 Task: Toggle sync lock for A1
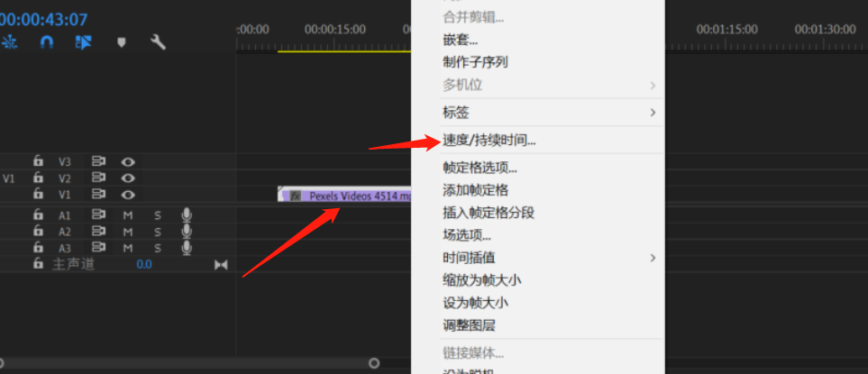tap(98, 214)
